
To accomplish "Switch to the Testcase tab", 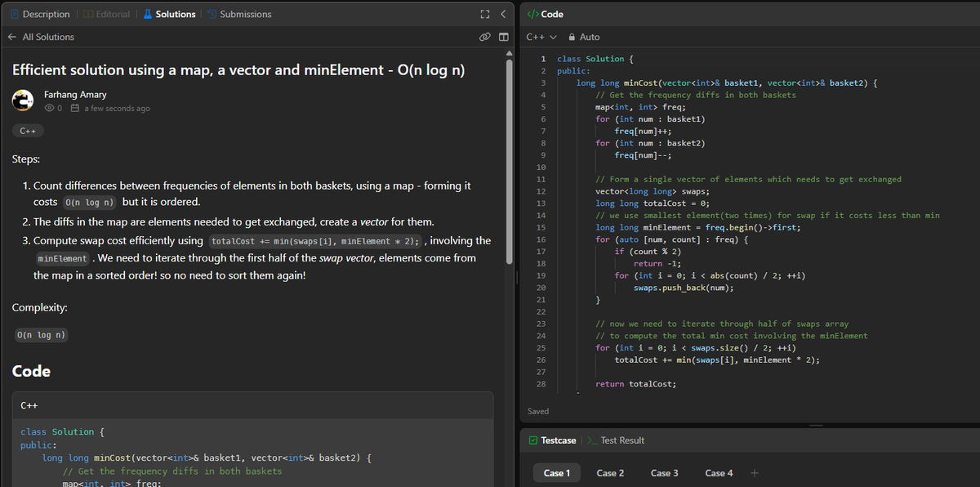I will click(551, 440).
